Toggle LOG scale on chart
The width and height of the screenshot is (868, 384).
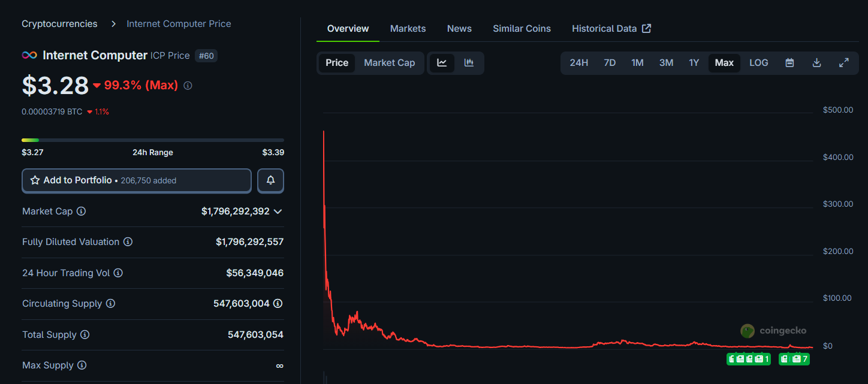coord(758,63)
